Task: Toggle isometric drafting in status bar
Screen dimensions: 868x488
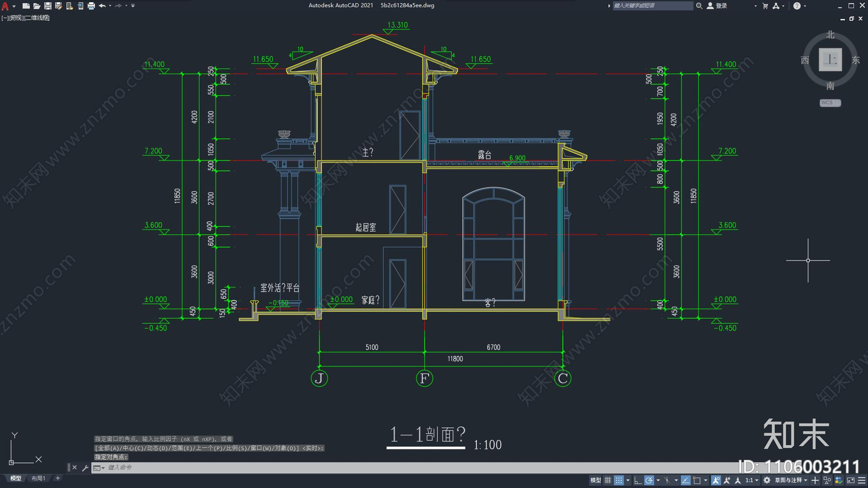Action: [x=667, y=480]
